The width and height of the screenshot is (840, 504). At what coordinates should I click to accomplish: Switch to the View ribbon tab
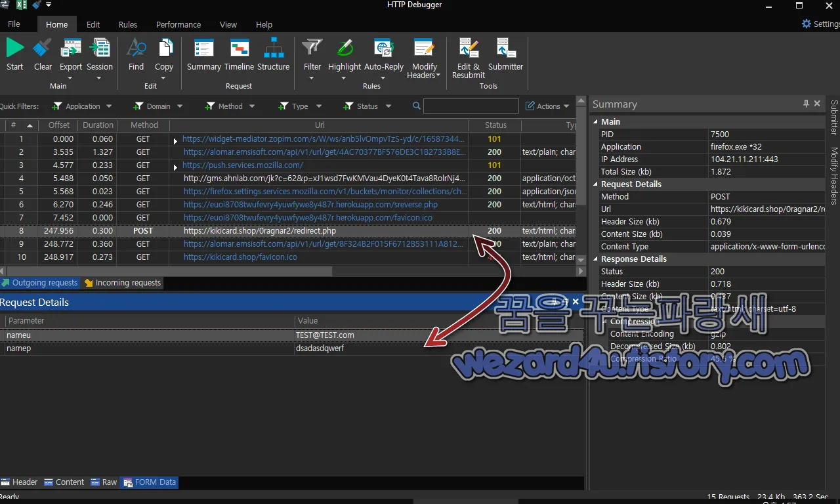click(x=228, y=24)
